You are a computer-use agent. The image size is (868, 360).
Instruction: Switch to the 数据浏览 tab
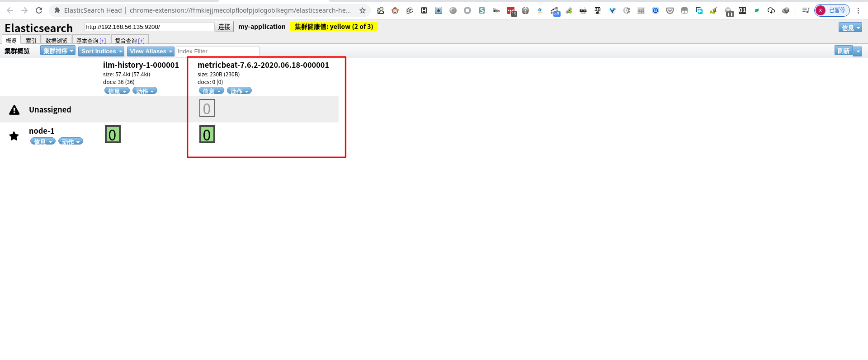coord(57,40)
